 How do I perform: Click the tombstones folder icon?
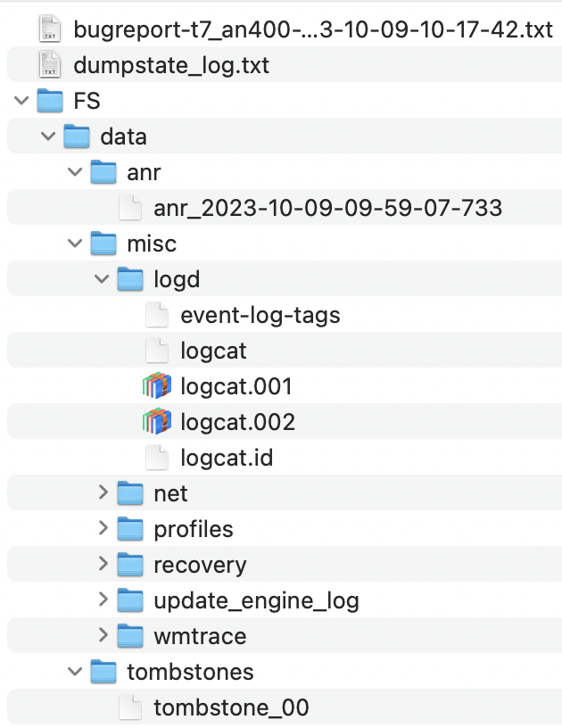[103, 672]
